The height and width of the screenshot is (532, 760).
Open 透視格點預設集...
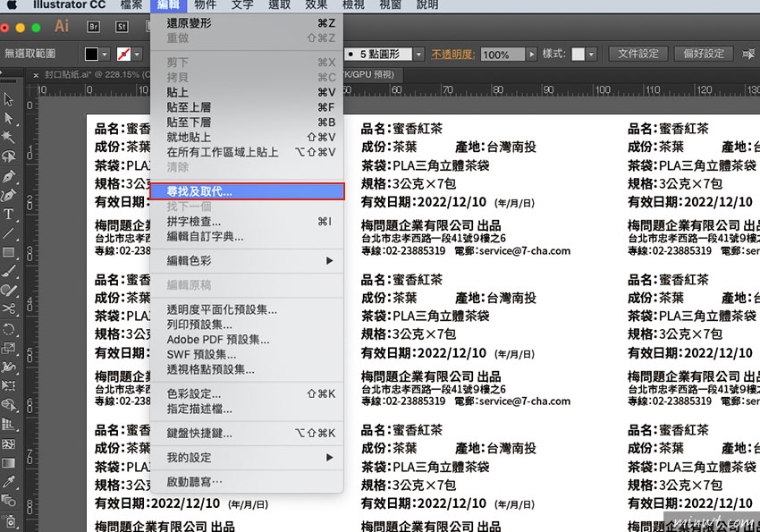click(x=247, y=369)
